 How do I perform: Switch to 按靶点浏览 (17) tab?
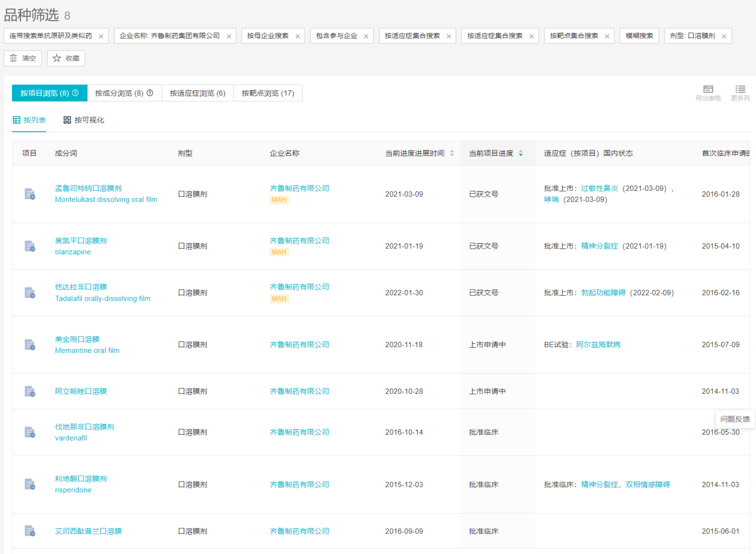tap(268, 93)
